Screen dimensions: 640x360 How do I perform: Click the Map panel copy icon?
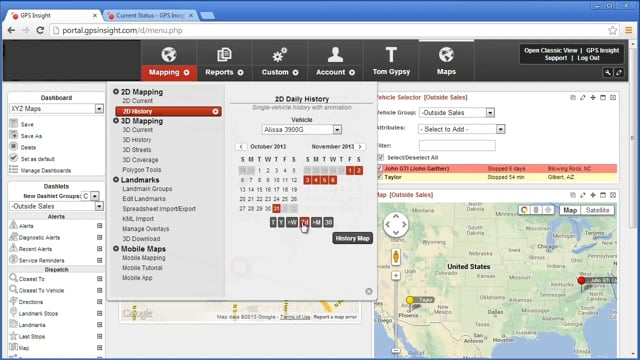(x=573, y=195)
